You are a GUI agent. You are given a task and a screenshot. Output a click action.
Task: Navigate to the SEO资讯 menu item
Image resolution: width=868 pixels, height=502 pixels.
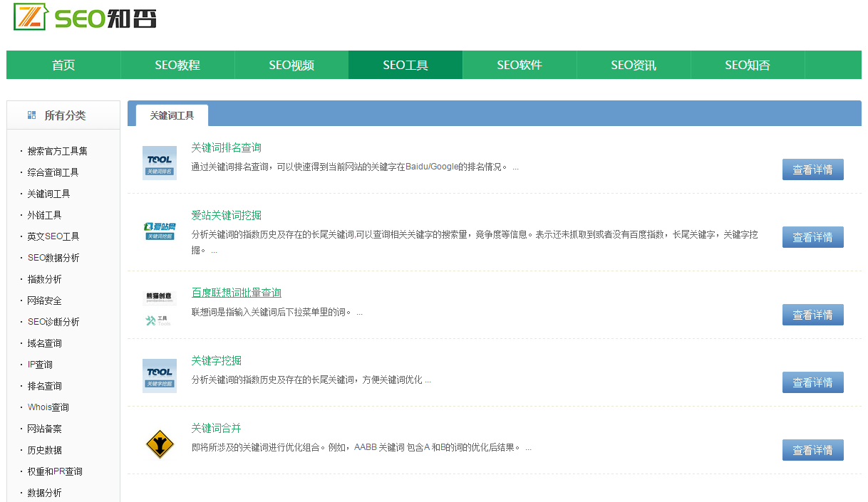point(634,66)
